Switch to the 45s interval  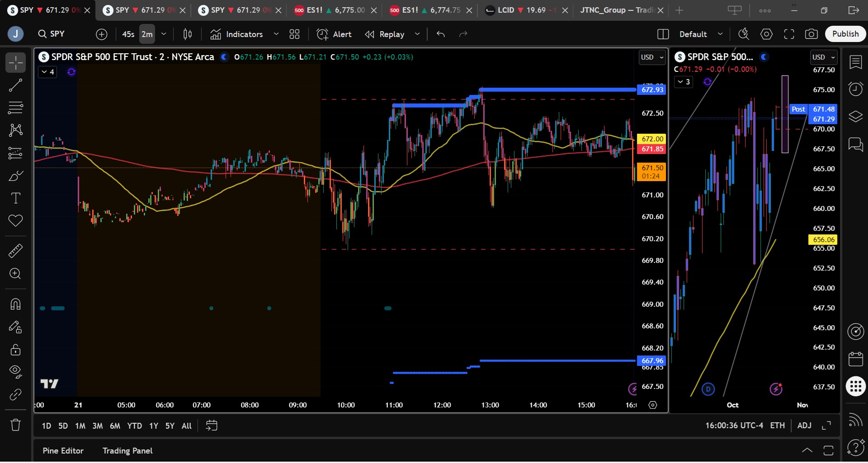128,34
